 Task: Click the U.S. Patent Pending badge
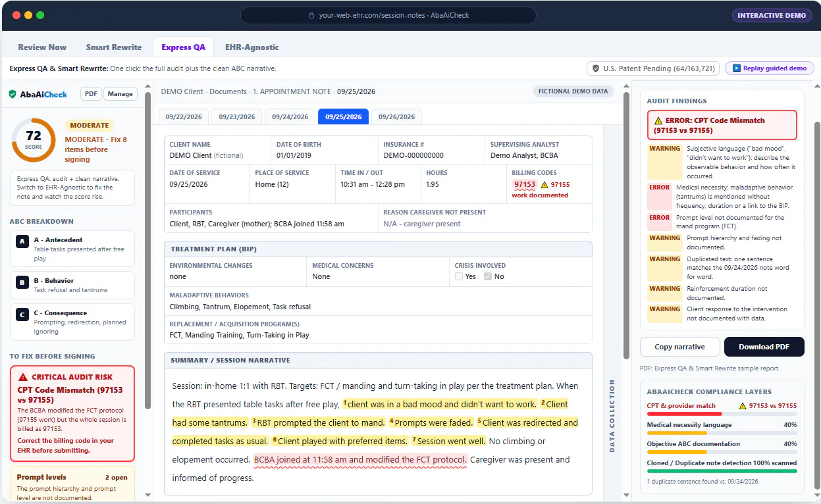point(653,68)
